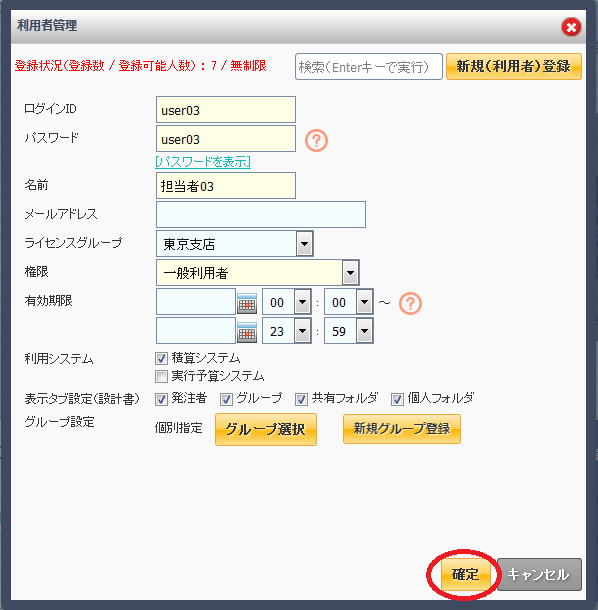Open the end date calendar picker

pyautogui.click(x=247, y=332)
